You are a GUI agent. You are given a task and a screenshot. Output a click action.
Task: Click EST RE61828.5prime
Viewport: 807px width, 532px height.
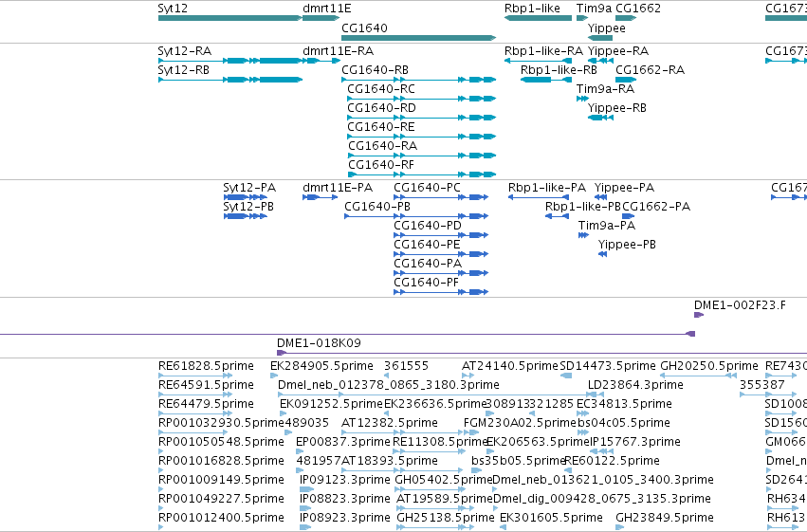pyautogui.click(x=195, y=376)
